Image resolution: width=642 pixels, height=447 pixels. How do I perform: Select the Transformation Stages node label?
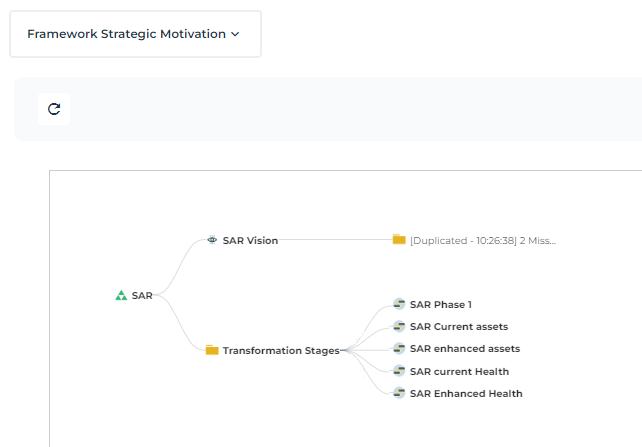click(x=280, y=350)
